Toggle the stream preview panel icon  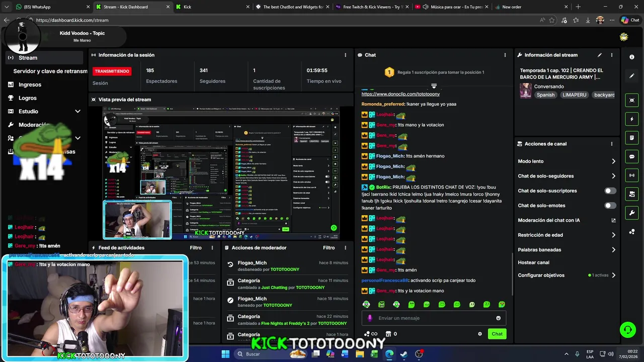tap(632, 100)
